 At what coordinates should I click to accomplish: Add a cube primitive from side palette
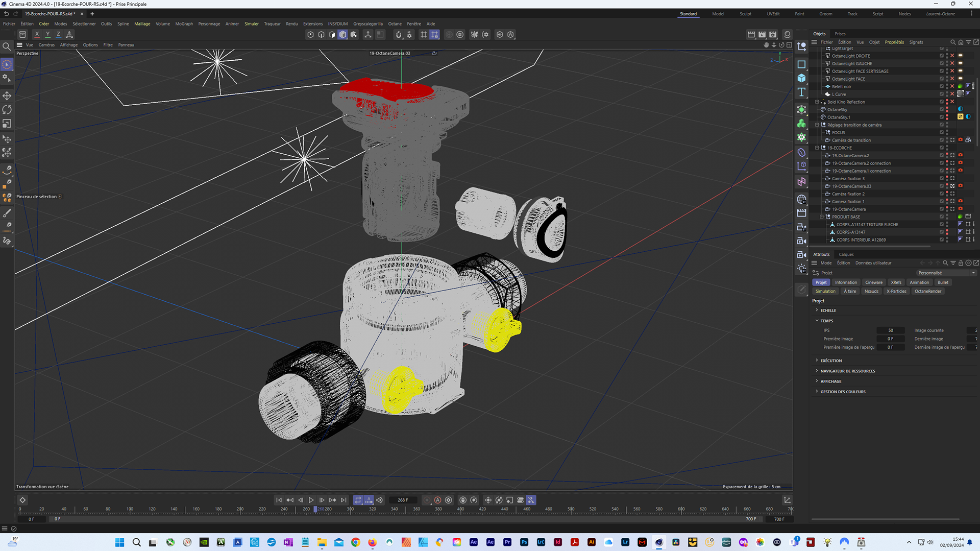pos(801,78)
